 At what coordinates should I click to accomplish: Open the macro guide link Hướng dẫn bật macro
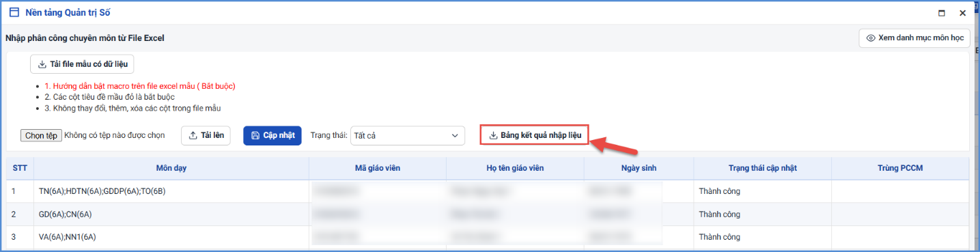(139, 86)
